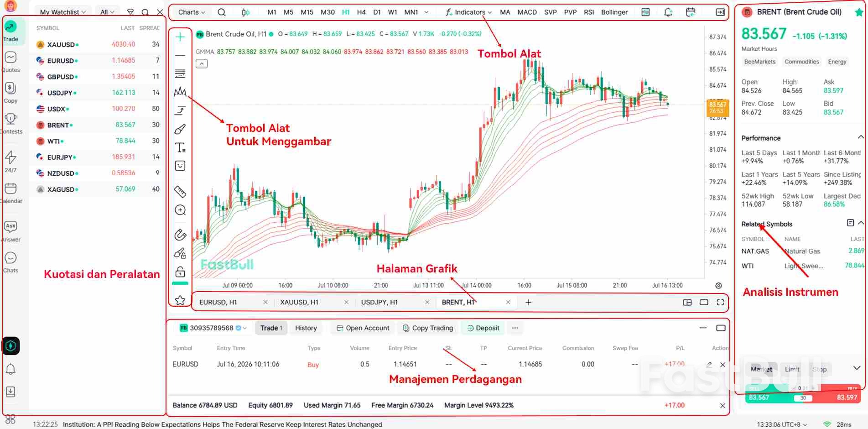Image resolution: width=868 pixels, height=429 pixels.
Task: Collapse the GMMA indicator legend arrow
Action: [x=202, y=64]
